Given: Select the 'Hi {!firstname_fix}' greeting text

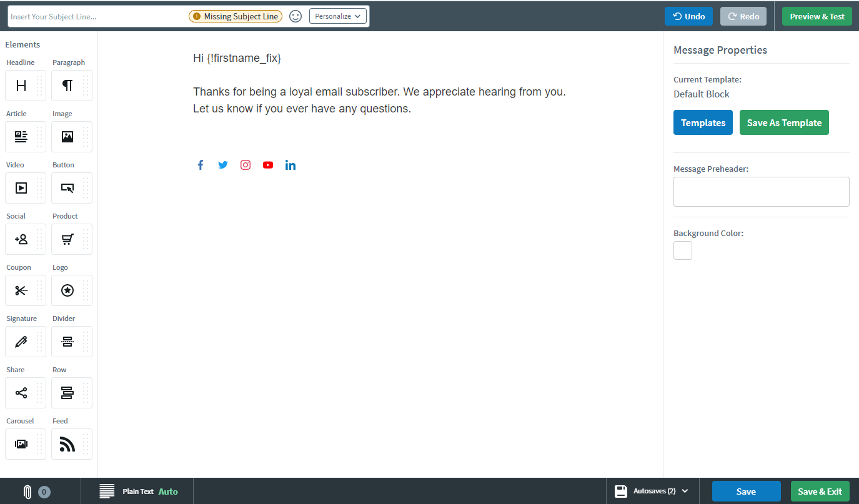Looking at the screenshot, I should tap(237, 58).
